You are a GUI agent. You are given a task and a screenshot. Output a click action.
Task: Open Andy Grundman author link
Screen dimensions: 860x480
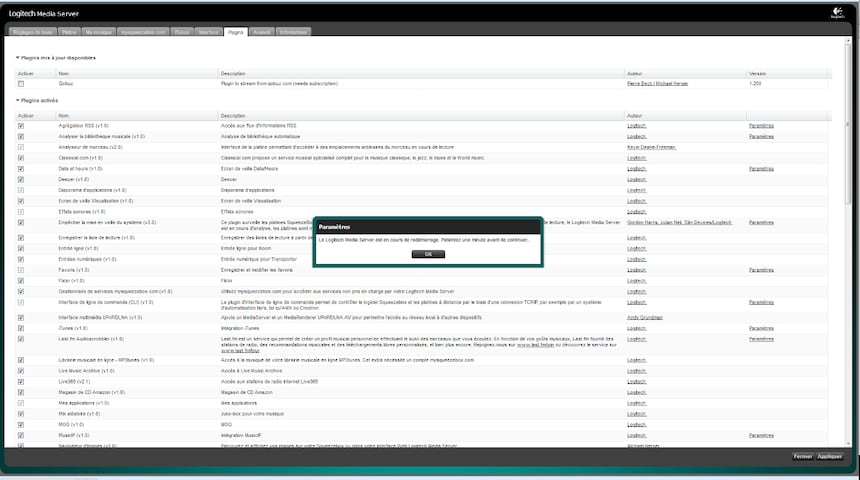click(645, 318)
